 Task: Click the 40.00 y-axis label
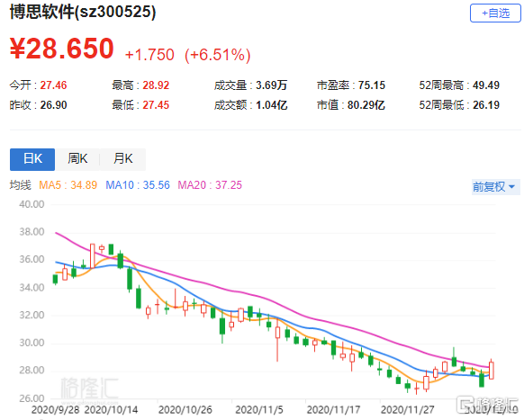click(x=32, y=204)
